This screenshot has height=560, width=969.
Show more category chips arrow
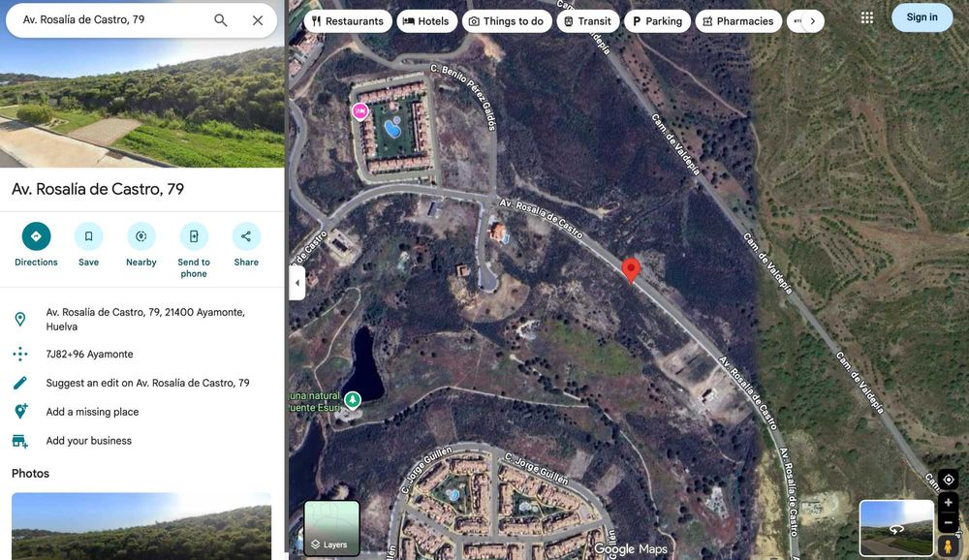813,21
